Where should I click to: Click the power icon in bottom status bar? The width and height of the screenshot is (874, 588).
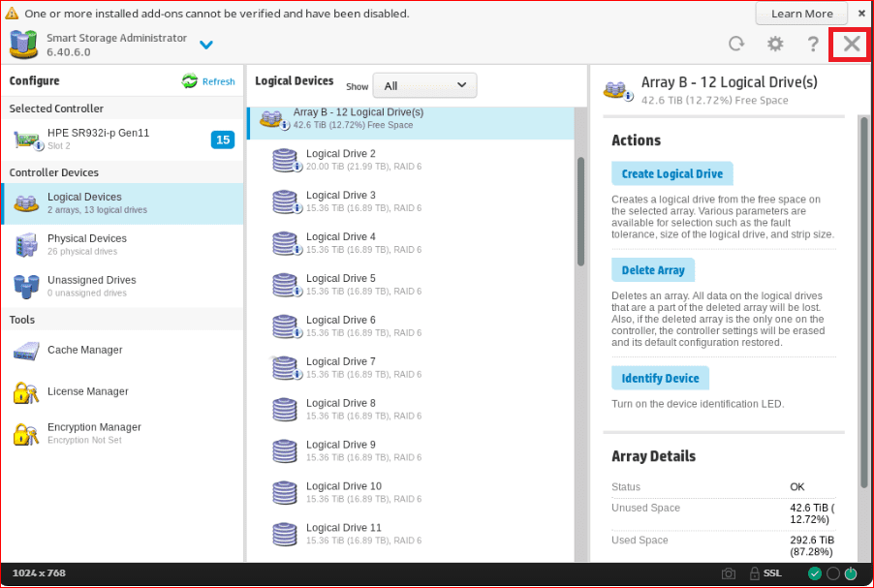tap(850, 573)
